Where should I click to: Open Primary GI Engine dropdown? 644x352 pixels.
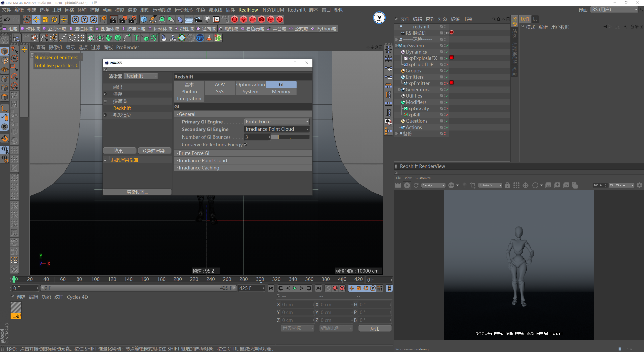pyautogui.click(x=276, y=122)
